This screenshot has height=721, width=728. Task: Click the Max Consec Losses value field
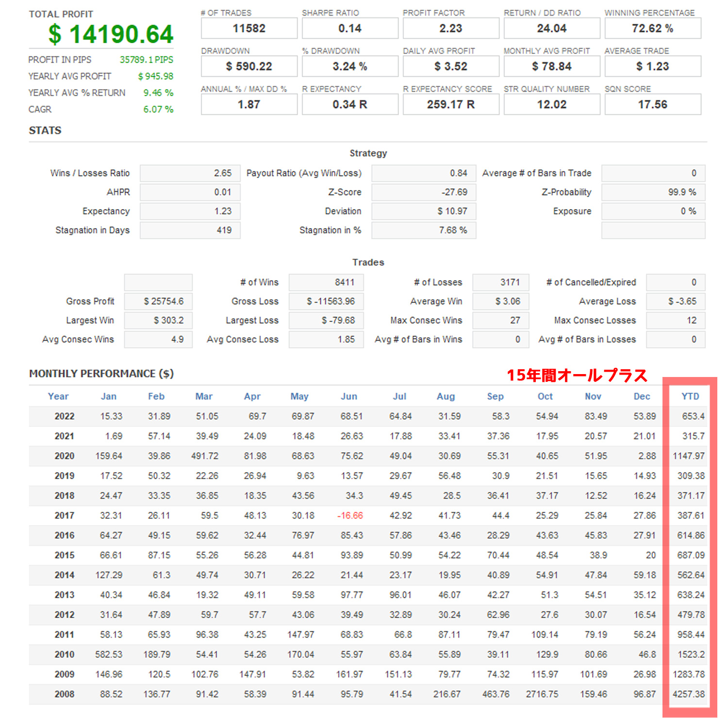675,320
